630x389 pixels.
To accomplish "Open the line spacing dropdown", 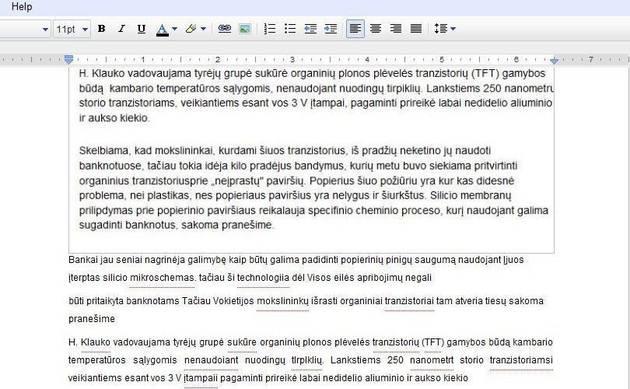I will (x=445, y=29).
